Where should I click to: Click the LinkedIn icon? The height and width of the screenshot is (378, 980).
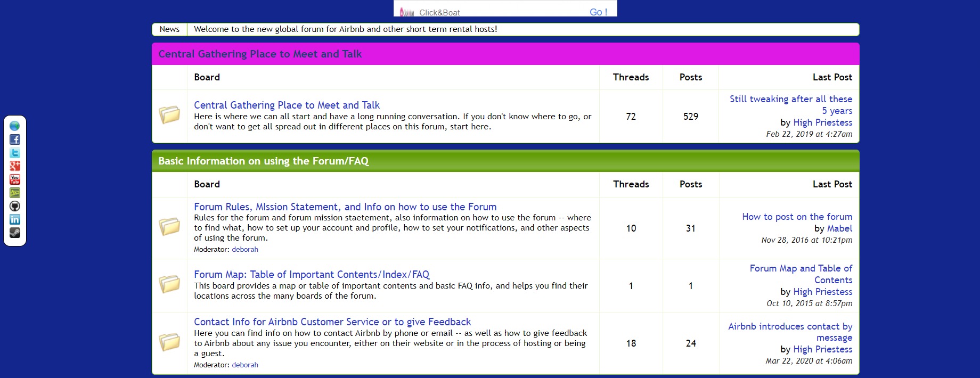tap(15, 219)
